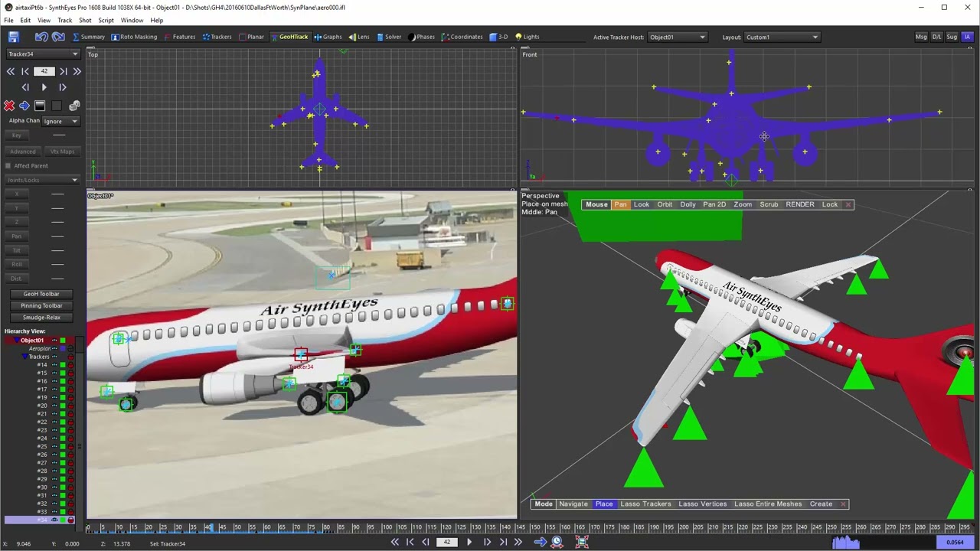Jump to first frame in left panel
Viewport: 980px width, 551px height.
tap(11, 71)
